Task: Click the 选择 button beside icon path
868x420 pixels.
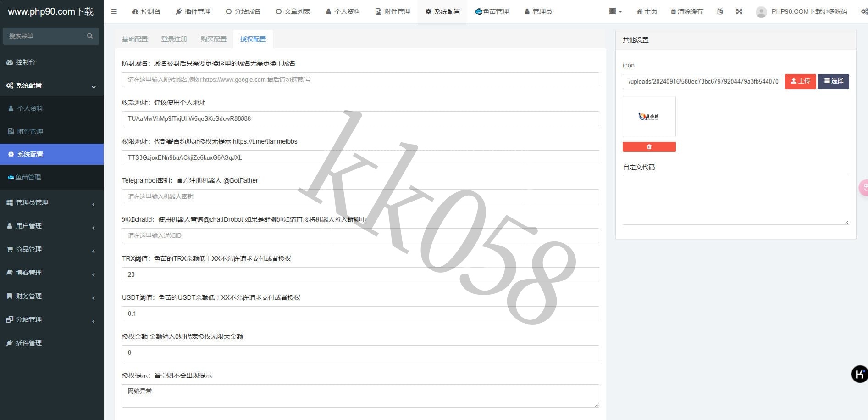Action: (x=833, y=81)
